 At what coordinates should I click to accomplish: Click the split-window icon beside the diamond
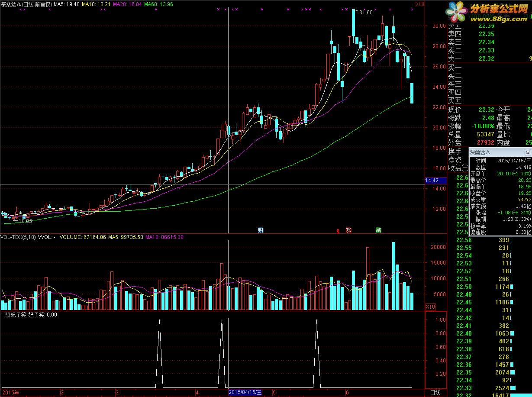(x=422, y=4)
